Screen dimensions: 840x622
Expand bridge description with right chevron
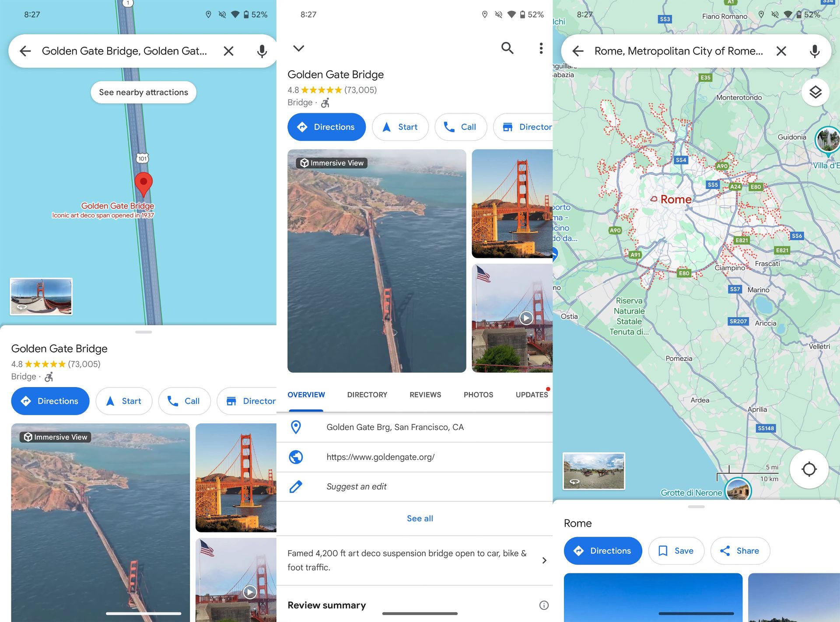pyautogui.click(x=544, y=560)
